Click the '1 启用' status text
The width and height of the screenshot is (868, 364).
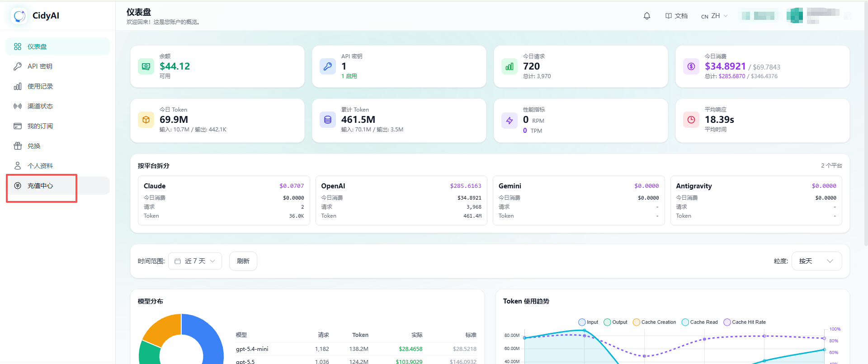(349, 76)
